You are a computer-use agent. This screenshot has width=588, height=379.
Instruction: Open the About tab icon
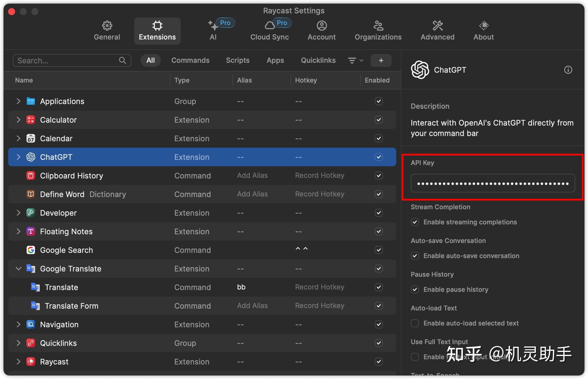click(x=484, y=26)
